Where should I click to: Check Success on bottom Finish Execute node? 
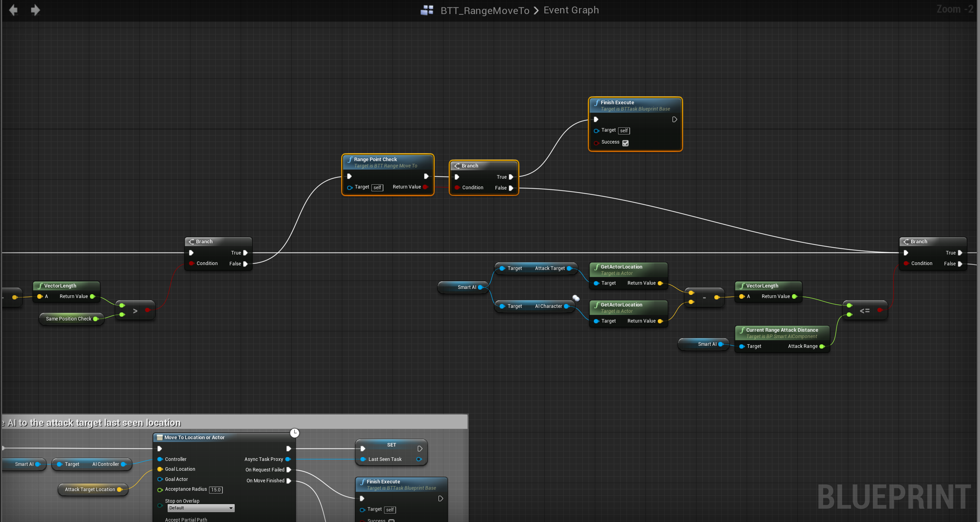[x=391, y=520]
